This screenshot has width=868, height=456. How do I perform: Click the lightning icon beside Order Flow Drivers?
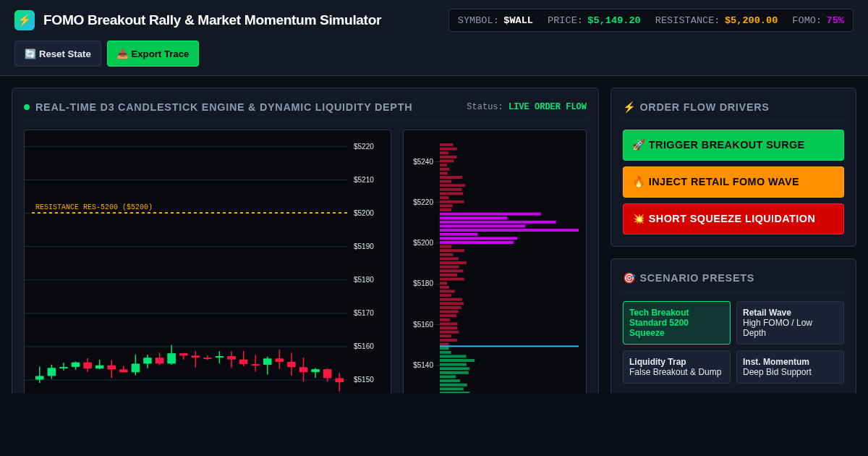coord(629,107)
